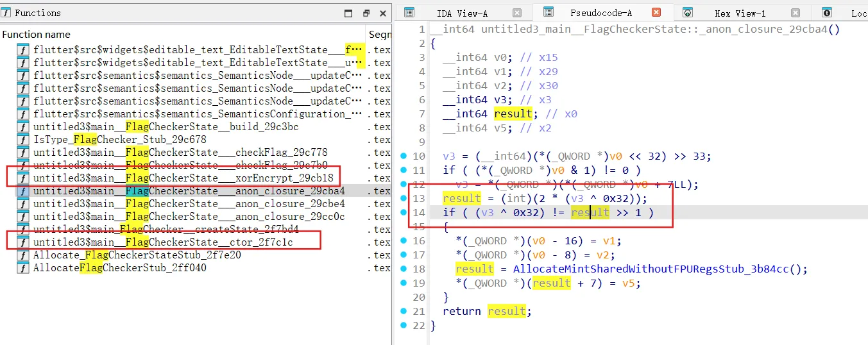Open the Hex View-1 tab
The image size is (868, 345).
tap(740, 13)
